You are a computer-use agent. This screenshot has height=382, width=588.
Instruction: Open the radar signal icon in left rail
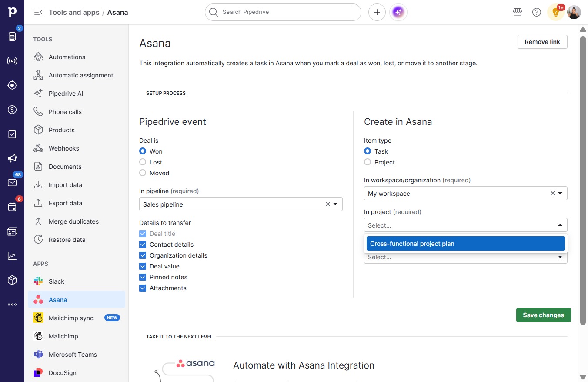(12, 61)
